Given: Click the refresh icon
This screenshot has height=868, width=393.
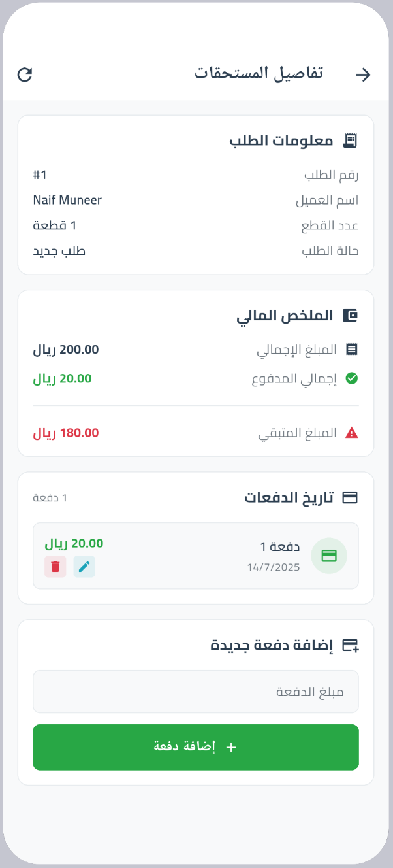Looking at the screenshot, I should pyautogui.click(x=25, y=74).
